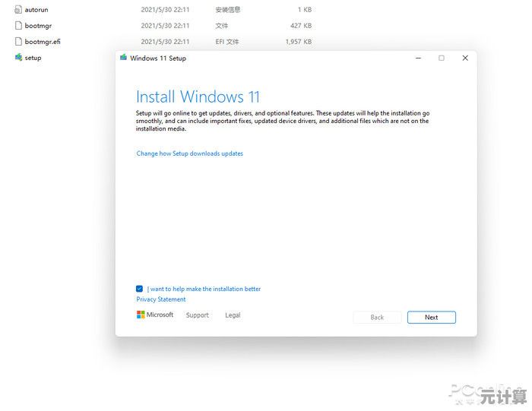532x411 pixels.
Task: Click the I want to help label text
Action: pos(204,289)
